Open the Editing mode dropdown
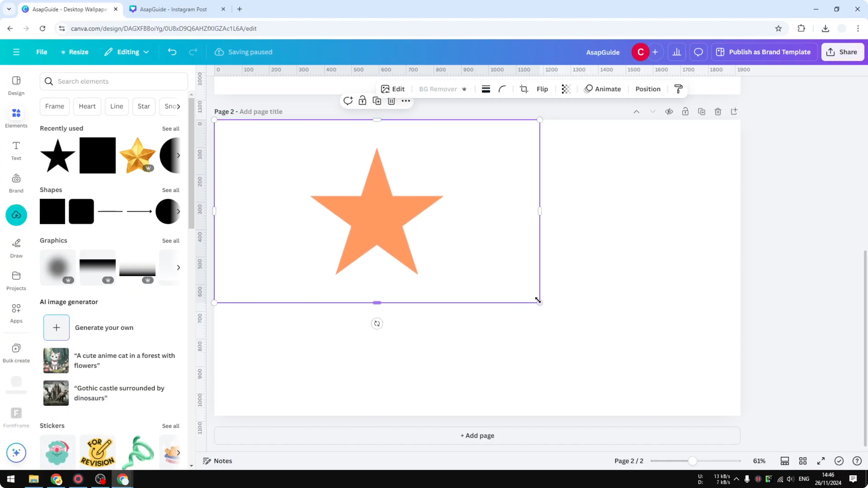868x488 pixels. pyautogui.click(x=126, y=52)
